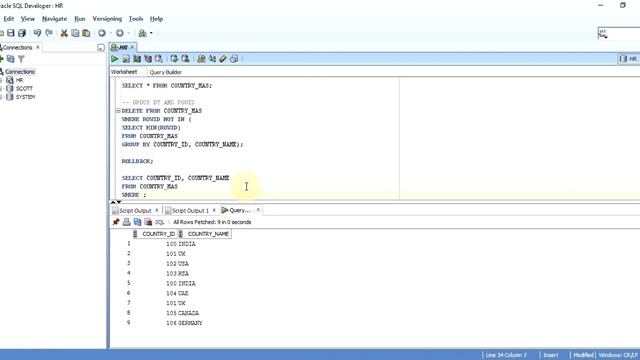Click the Commit icon in worksheet toolbar
640x360 pixels.
[x=174, y=59]
